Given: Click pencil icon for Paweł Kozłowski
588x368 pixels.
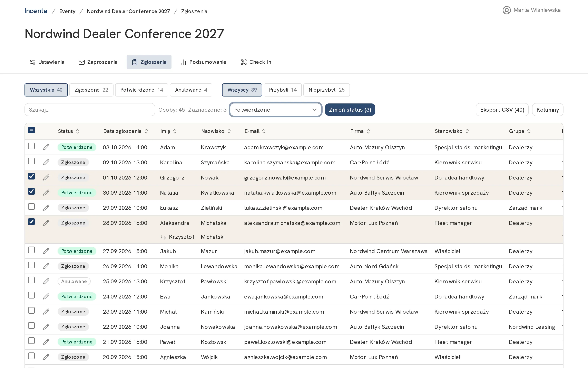Looking at the screenshot, I should [46, 342].
